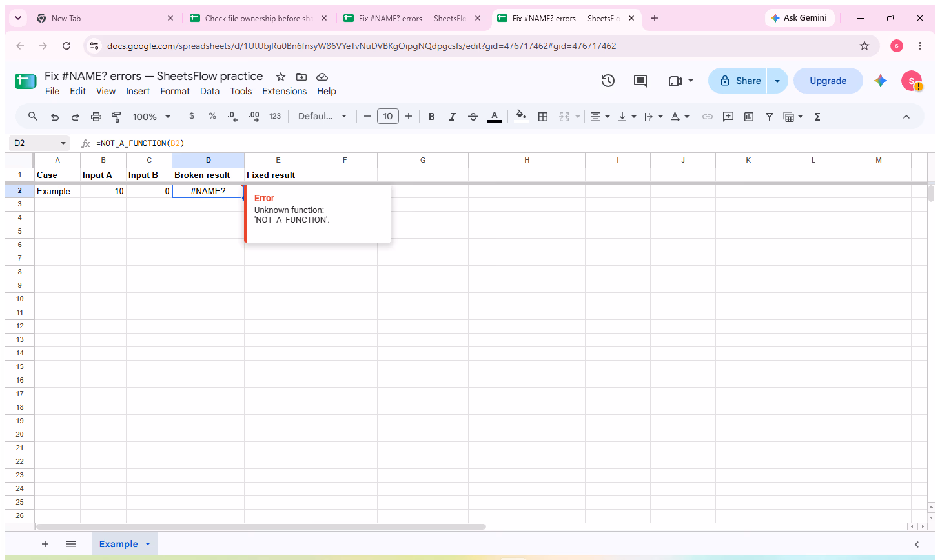Print the spreadsheet

(x=96, y=117)
